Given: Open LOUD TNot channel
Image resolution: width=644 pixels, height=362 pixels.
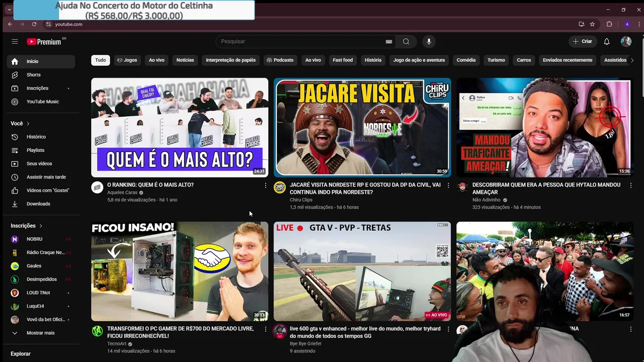Looking at the screenshot, I should [x=41, y=293].
